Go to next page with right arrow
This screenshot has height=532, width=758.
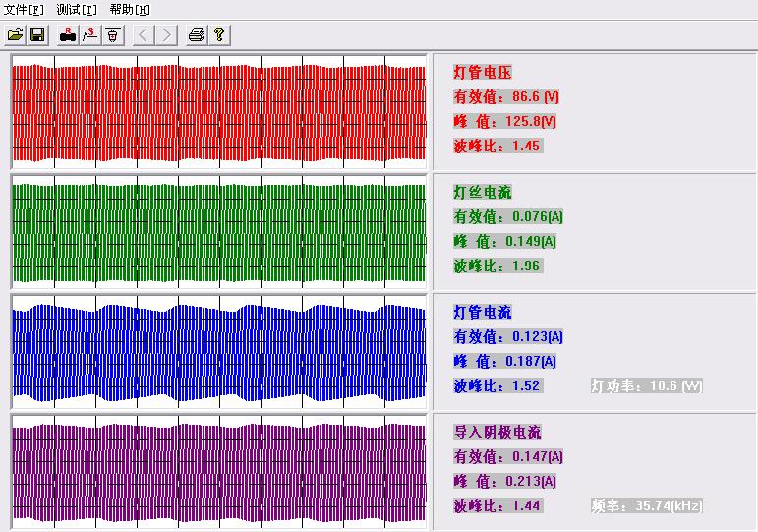(x=166, y=34)
